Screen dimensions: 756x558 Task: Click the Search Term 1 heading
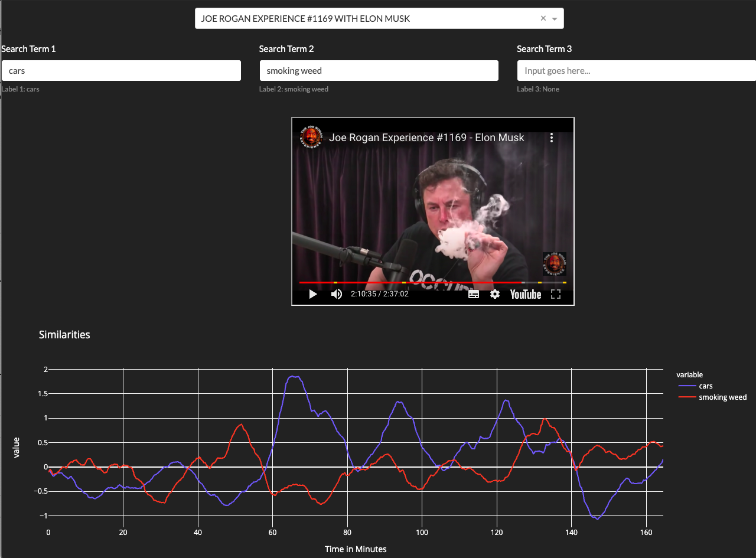tap(28, 49)
